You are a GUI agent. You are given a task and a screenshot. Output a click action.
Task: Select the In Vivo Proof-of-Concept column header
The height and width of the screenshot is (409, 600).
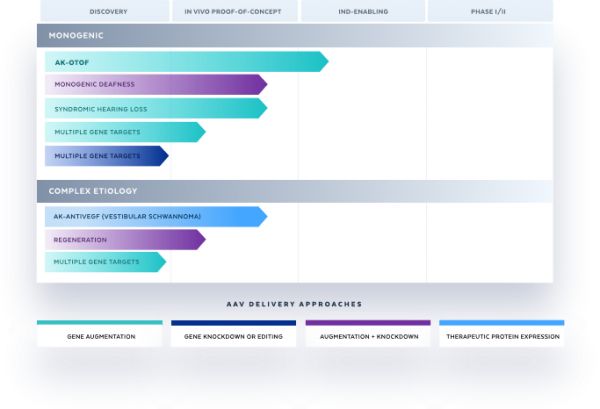tap(233, 12)
